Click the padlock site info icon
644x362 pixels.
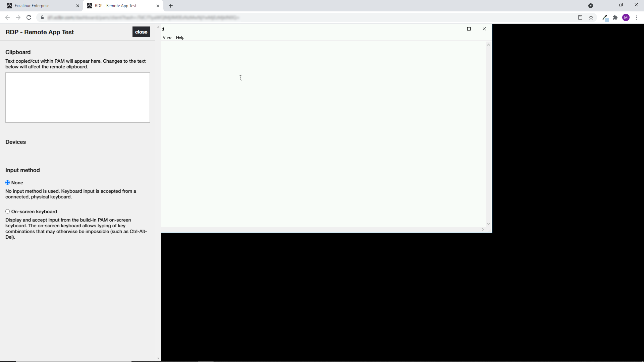pyautogui.click(x=42, y=17)
